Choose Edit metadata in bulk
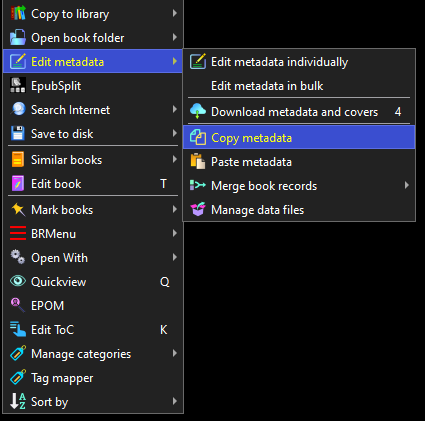This screenshot has width=425, height=421. [299, 86]
